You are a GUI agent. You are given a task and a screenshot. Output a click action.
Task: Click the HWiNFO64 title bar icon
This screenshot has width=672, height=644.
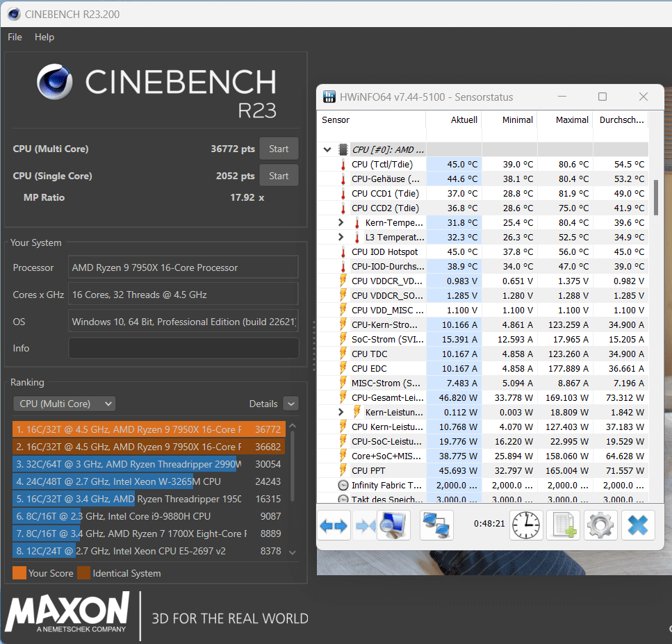tap(329, 97)
